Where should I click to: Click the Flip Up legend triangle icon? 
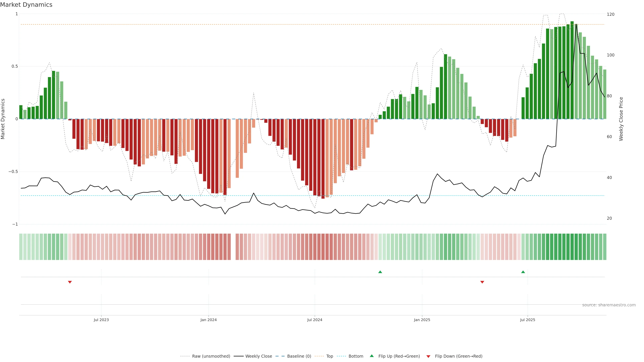pyautogui.click(x=372, y=356)
